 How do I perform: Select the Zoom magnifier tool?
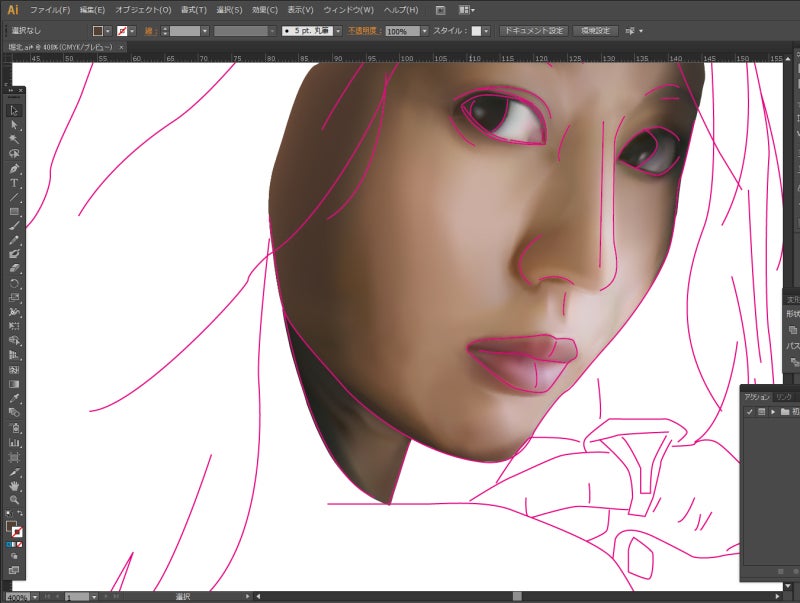tap(14, 499)
